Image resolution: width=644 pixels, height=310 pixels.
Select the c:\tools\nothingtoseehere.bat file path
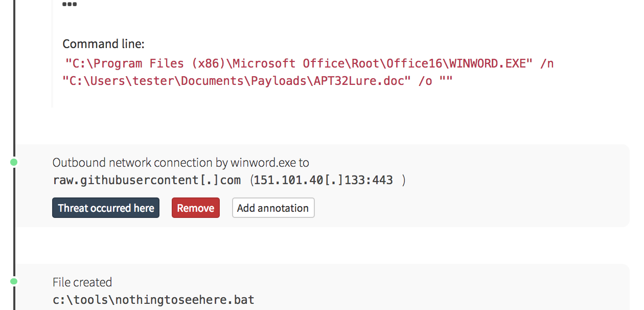click(x=153, y=299)
